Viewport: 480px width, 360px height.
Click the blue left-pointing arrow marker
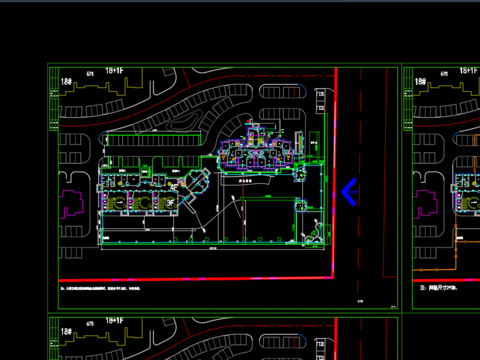pyautogui.click(x=350, y=192)
